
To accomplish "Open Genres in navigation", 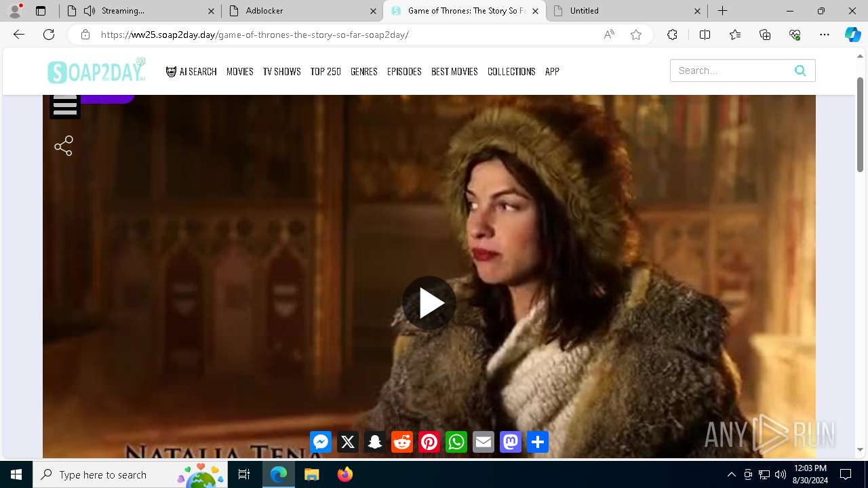I will (364, 71).
